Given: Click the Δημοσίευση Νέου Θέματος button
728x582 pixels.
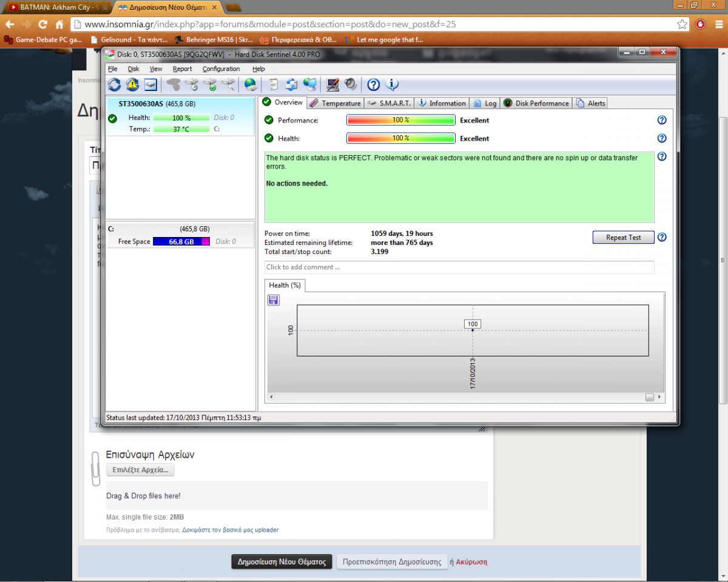Looking at the screenshot, I should click(x=282, y=561).
